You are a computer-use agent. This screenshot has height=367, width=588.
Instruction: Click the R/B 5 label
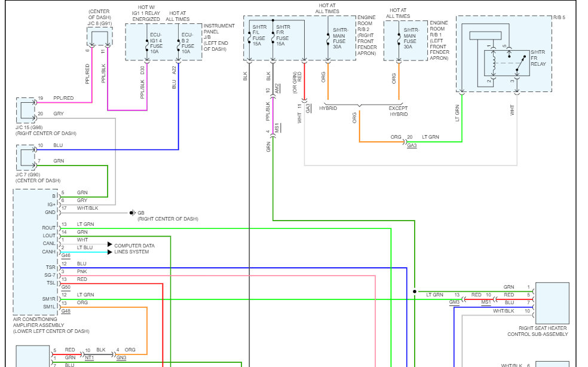click(559, 18)
